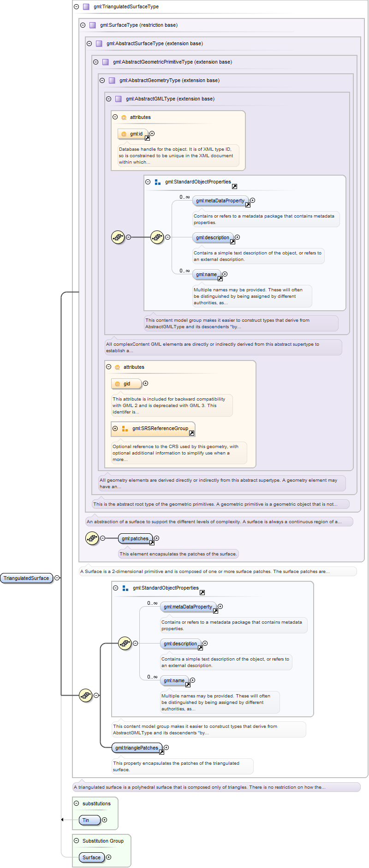Click the gml:TriangulatedSurfaceType purple type icon

(x=86, y=7)
